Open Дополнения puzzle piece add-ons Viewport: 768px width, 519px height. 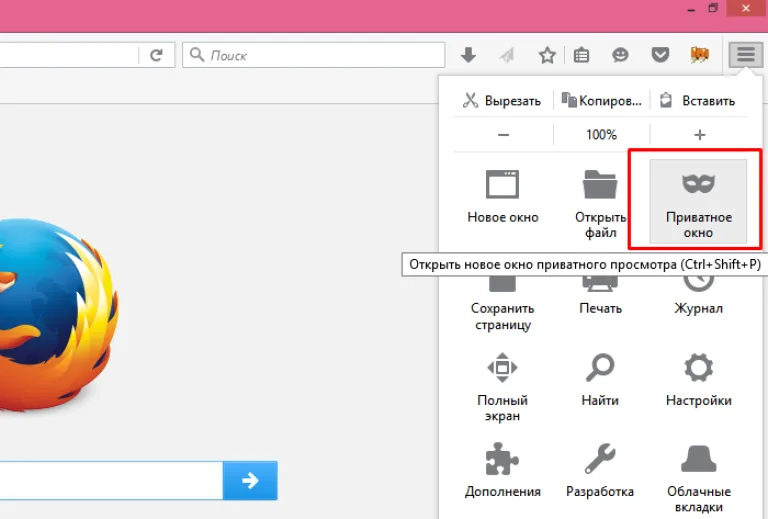503,471
